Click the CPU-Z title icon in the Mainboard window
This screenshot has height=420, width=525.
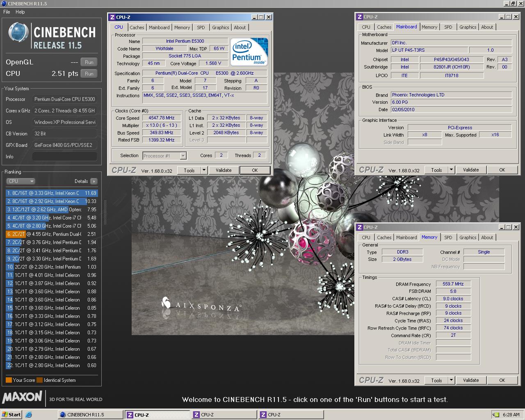click(x=359, y=17)
